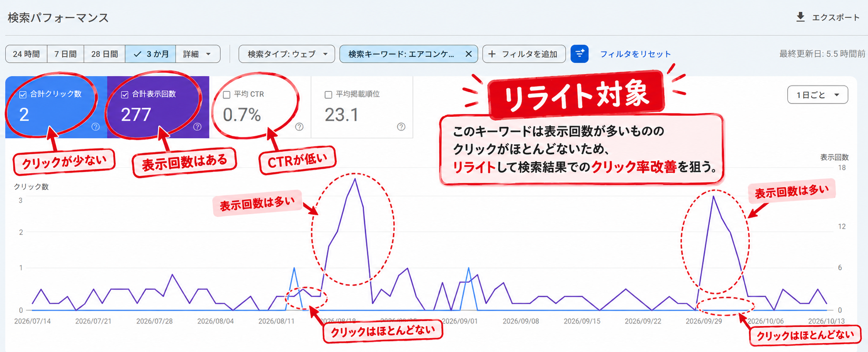Screen dimensions: 868x352
Task: Switch to the 24 時間 range tab
Action: [x=26, y=54]
